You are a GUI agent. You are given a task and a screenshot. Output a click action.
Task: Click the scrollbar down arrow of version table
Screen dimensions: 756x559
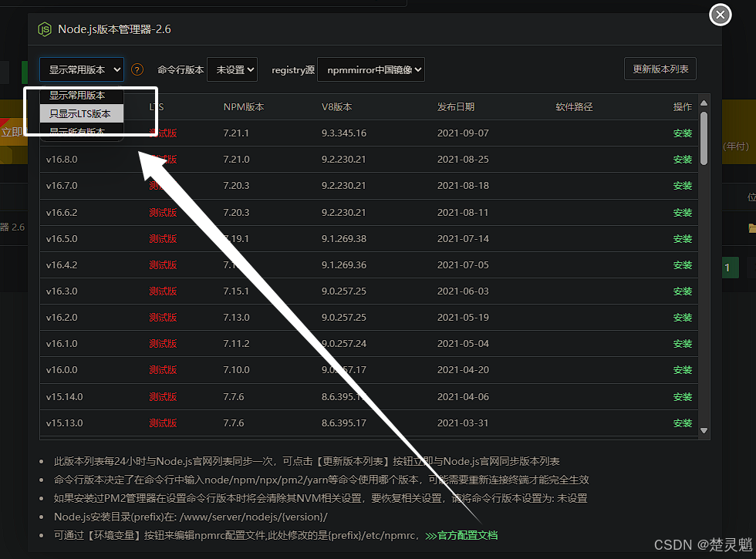(x=704, y=431)
